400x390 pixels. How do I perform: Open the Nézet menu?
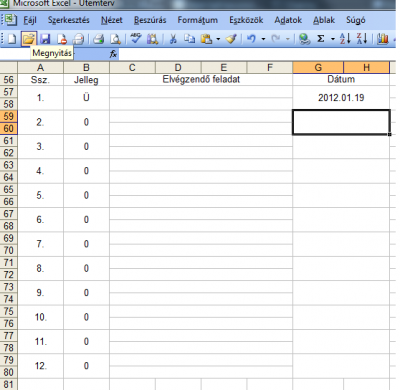tap(112, 20)
